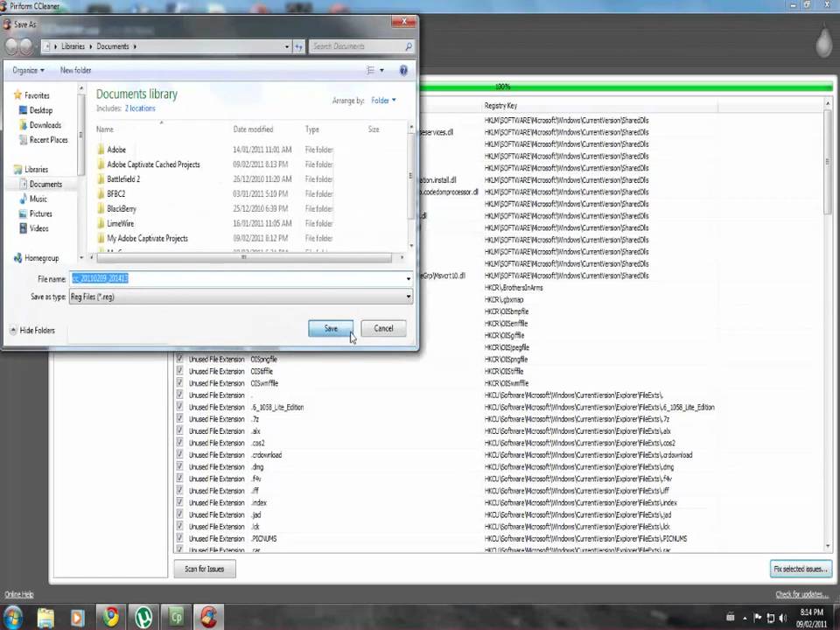This screenshot has width=840, height=630.
Task: Select Music library in navigation pane
Action: pos(33,199)
